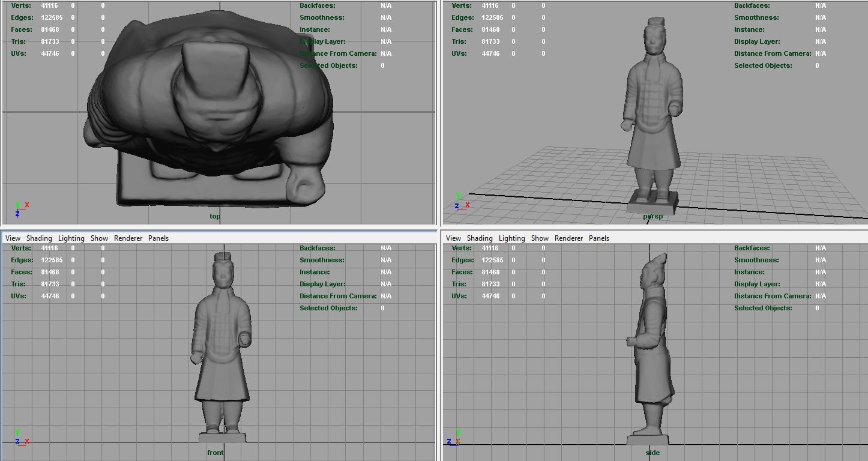This screenshot has height=461, width=868.
Task: Open the View menu in side viewport panel
Action: pos(453,238)
